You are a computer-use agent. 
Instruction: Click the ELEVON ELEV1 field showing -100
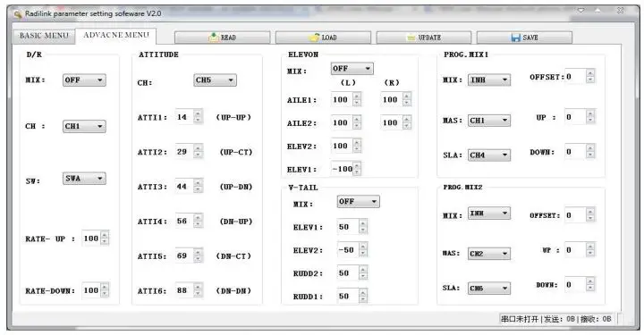[x=342, y=169]
